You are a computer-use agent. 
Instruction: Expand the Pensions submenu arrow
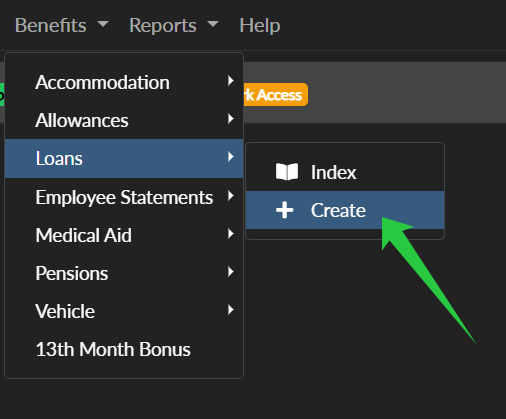230,272
